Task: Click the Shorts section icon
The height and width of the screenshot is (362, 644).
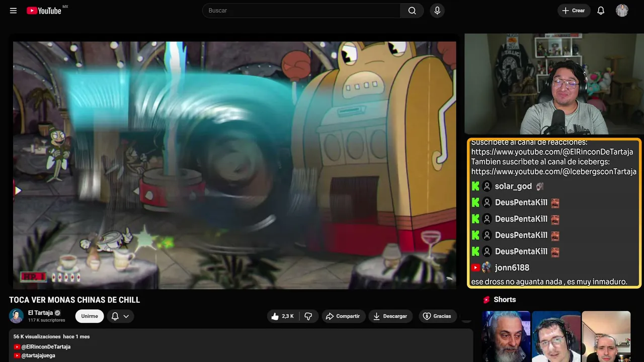Action: (x=487, y=300)
